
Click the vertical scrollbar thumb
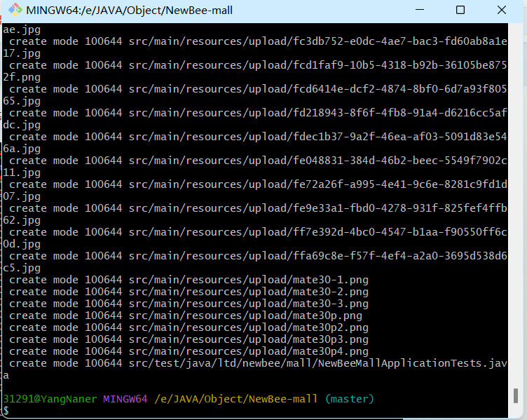point(516,395)
